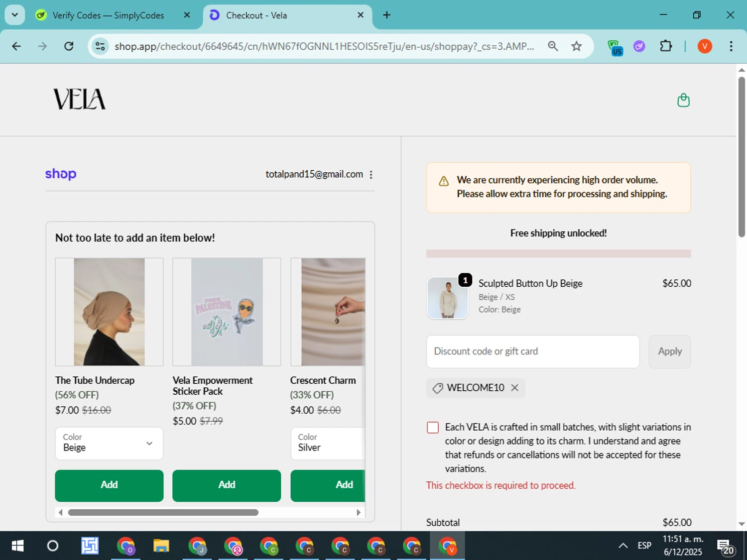The height and width of the screenshot is (560, 747).
Task: Click The Tube Undercap product name
Action: pyautogui.click(x=95, y=380)
